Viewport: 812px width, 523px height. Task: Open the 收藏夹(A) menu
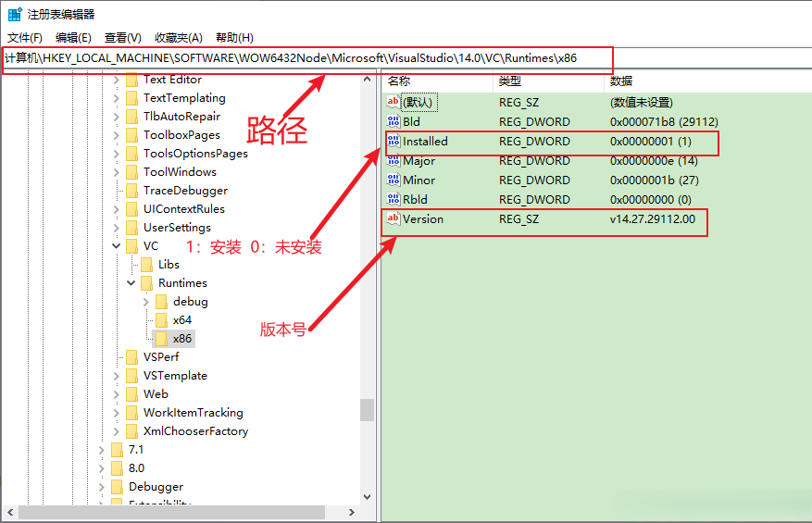(178, 38)
